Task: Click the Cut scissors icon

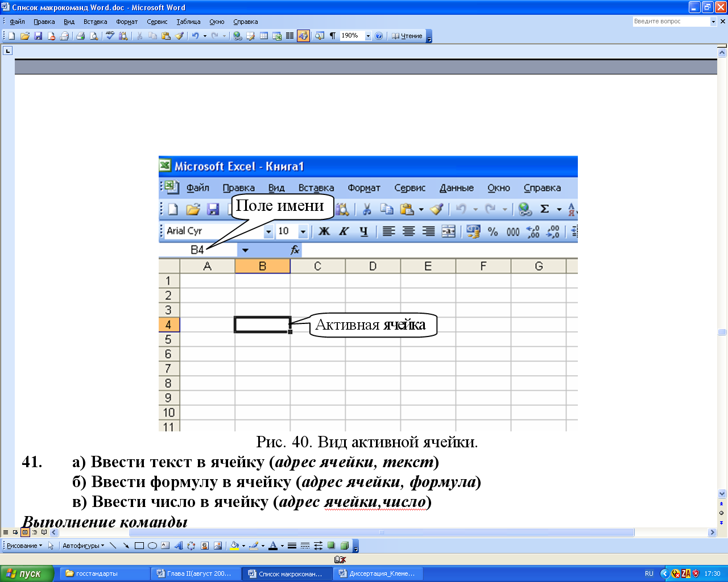Action: (139, 36)
